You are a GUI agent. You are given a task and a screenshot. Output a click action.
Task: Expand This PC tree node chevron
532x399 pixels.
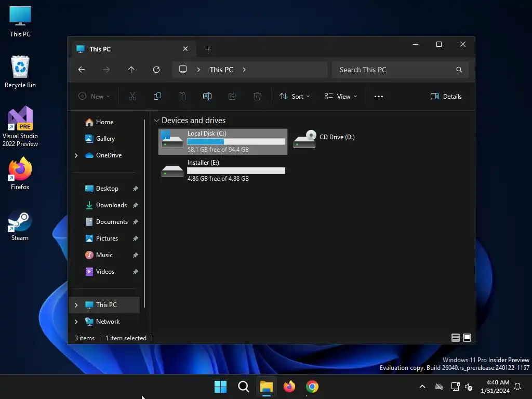point(76,305)
